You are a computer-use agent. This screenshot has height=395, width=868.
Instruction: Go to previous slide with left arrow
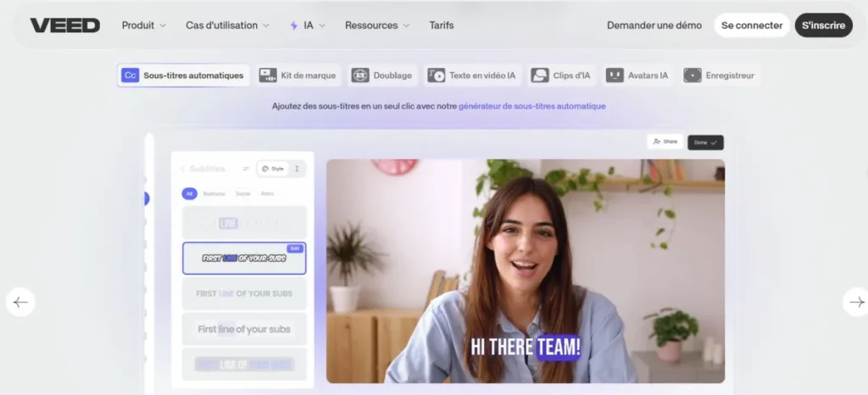tap(20, 302)
